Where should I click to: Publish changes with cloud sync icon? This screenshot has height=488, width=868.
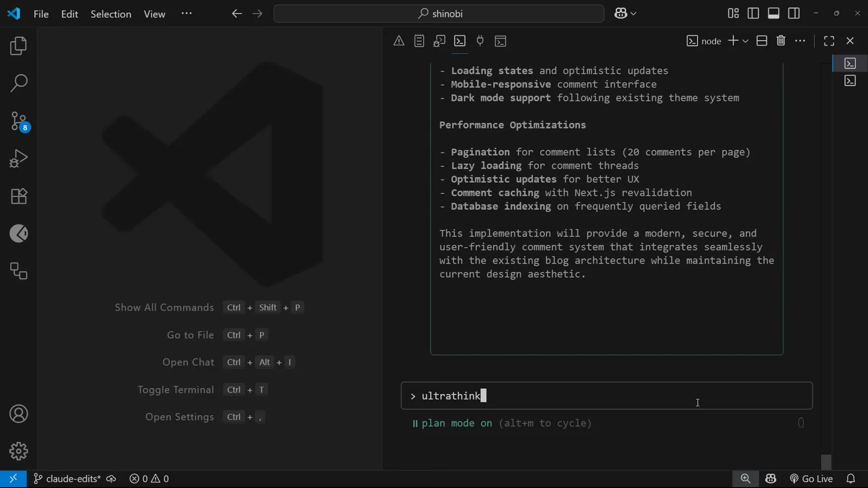pos(111,479)
